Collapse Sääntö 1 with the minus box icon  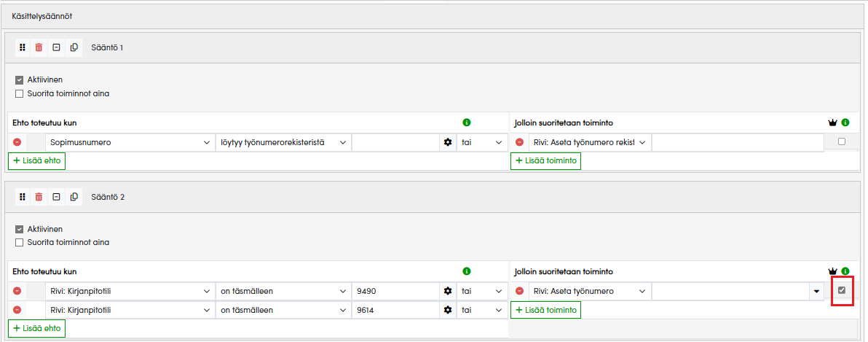(x=57, y=47)
